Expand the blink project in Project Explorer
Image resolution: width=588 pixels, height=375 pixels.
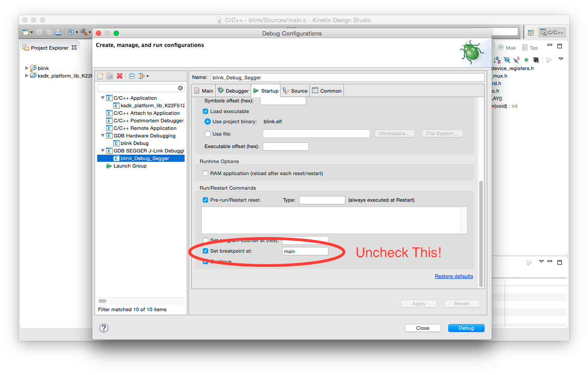point(27,68)
